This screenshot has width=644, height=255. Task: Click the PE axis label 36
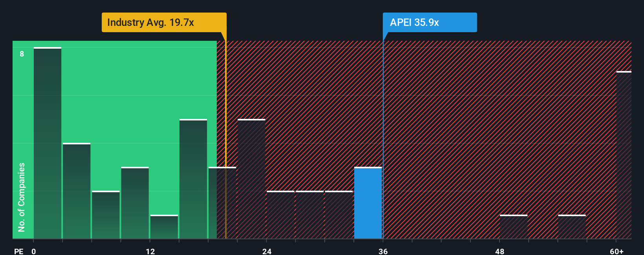383,251
